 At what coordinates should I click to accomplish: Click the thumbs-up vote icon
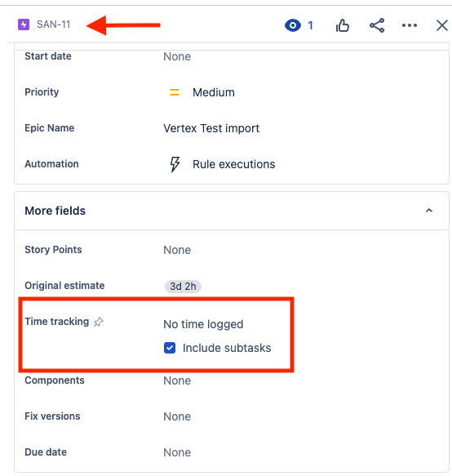point(343,25)
